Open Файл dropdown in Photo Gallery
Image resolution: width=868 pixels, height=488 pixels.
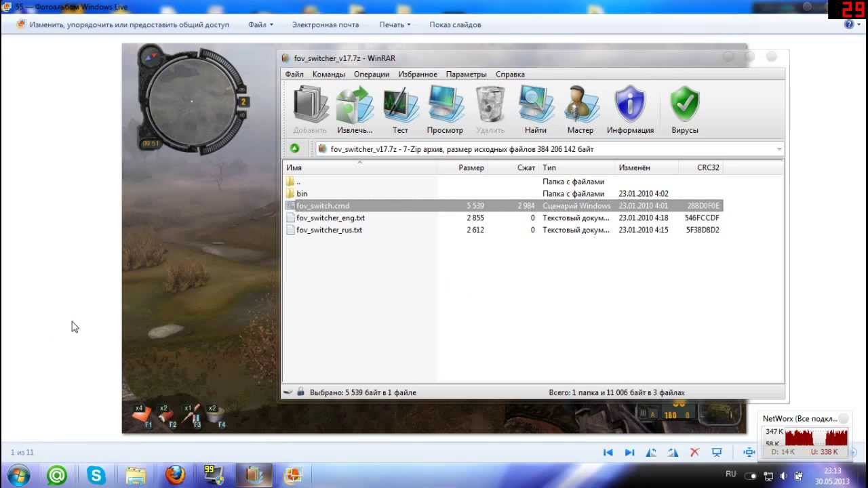coord(260,24)
